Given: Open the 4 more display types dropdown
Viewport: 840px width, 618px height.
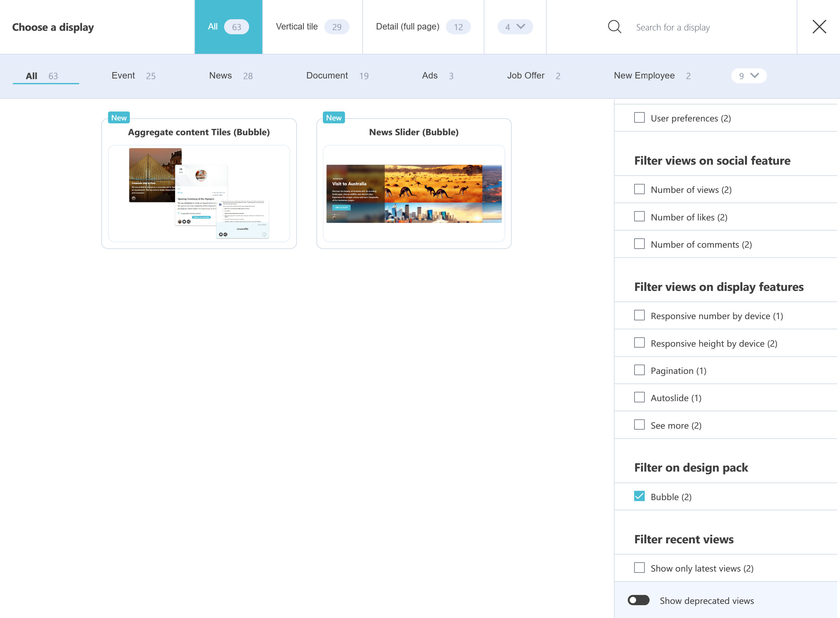Looking at the screenshot, I should point(515,27).
